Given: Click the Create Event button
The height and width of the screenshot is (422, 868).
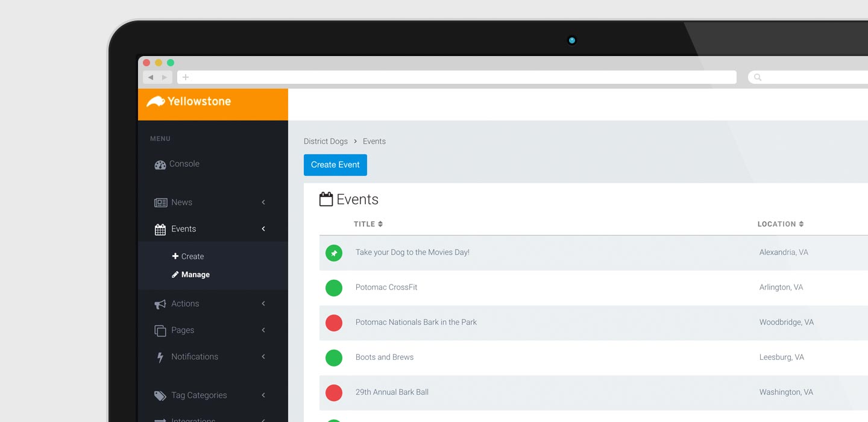Looking at the screenshot, I should 335,165.
